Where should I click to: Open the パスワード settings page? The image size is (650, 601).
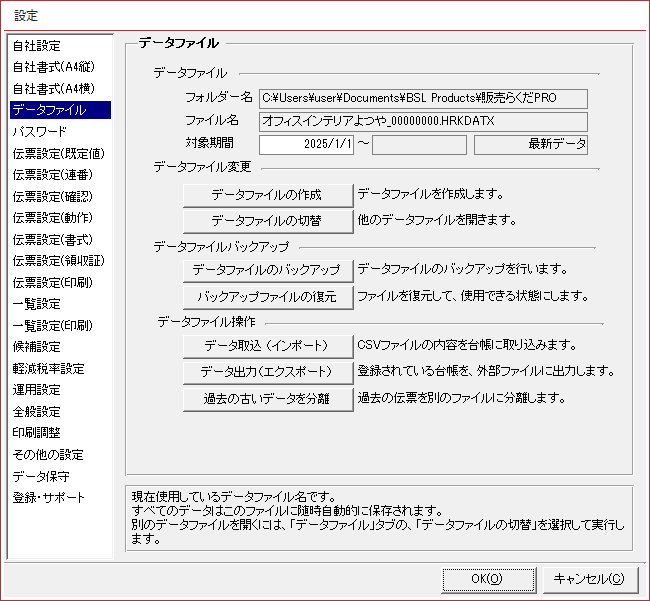(40, 132)
